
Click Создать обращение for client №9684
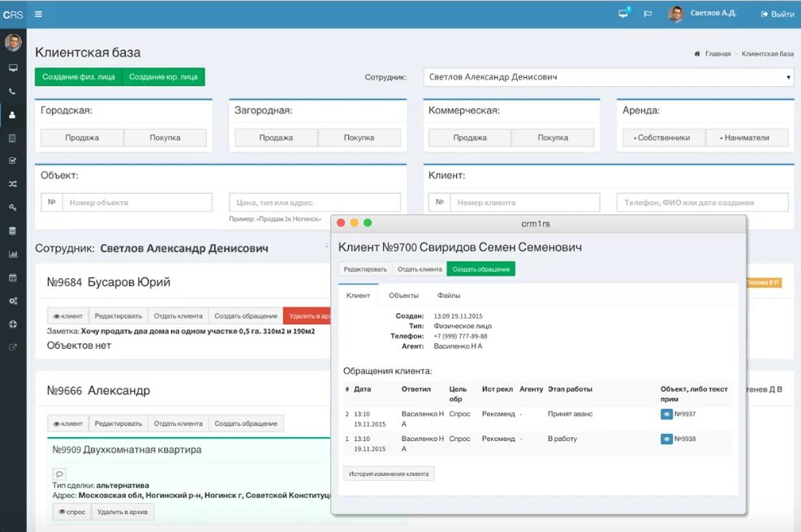pos(246,316)
